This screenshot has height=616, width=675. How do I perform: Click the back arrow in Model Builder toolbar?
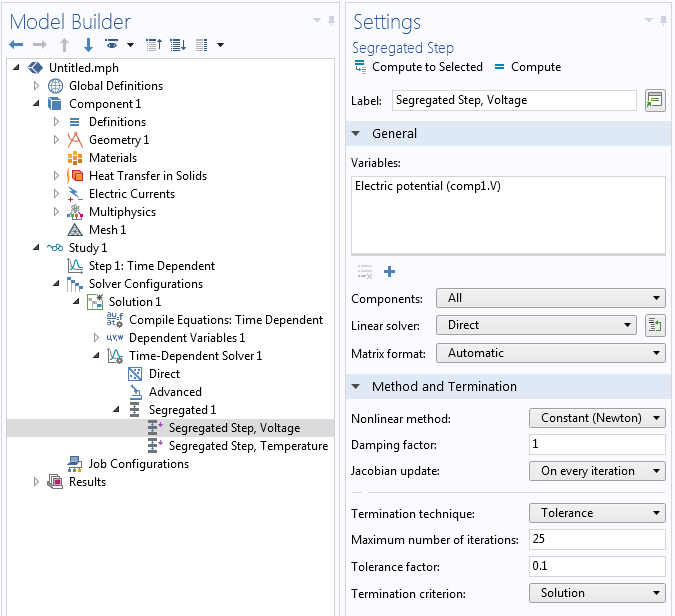(x=16, y=45)
